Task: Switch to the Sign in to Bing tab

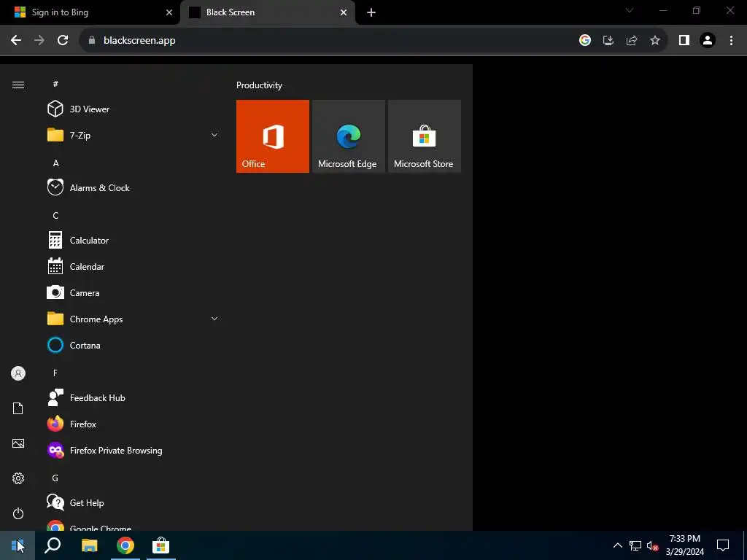Action: coord(90,12)
